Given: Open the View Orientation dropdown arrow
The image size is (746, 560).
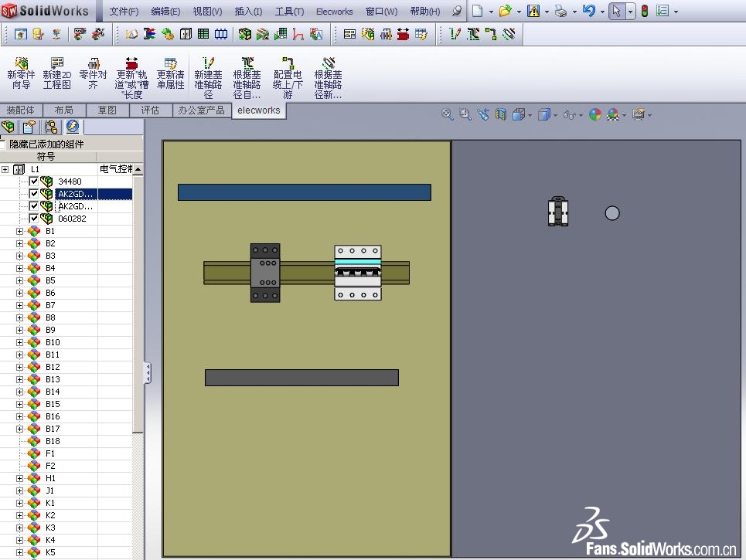Looking at the screenshot, I should (530, 115).
